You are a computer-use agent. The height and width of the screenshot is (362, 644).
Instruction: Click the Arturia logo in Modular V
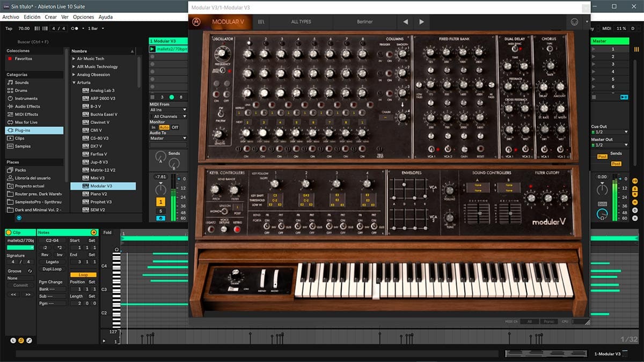(x=197, y=22)
